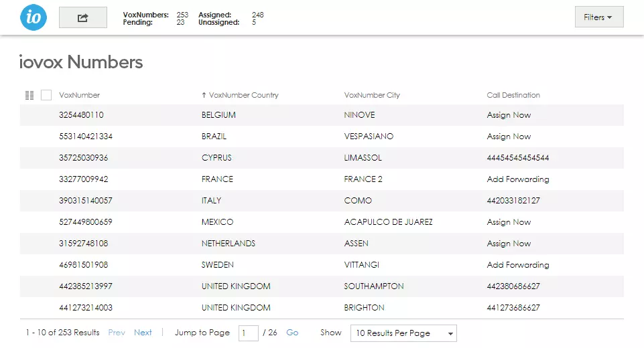The height and width of the screenshot is (348, 644).
Task: Sort by VoxNumber City column header
Action: pos(372,95)
